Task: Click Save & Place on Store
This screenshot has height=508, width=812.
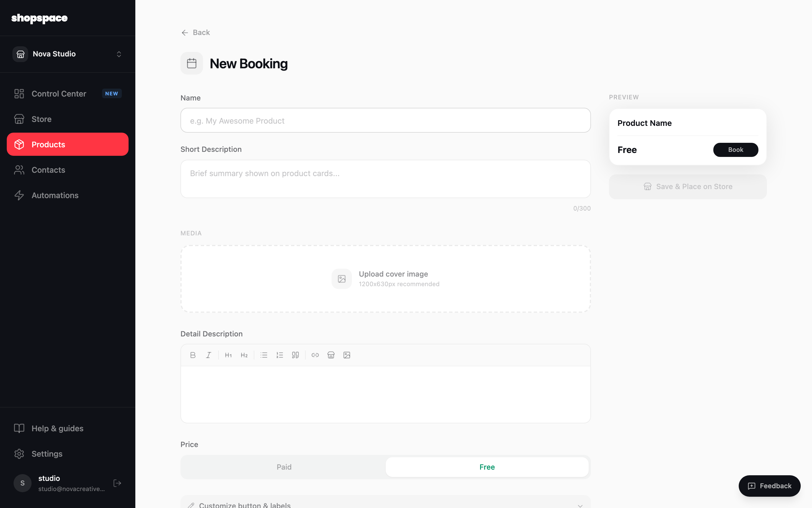Action: [x=688, y=187]
